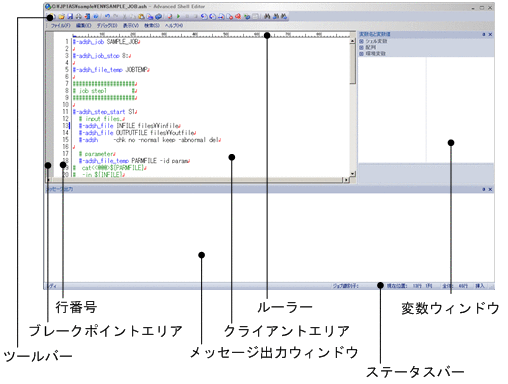Open a file with the folder toolbar icon
This screenshot has width=508, height=384.
click(61, 16)
